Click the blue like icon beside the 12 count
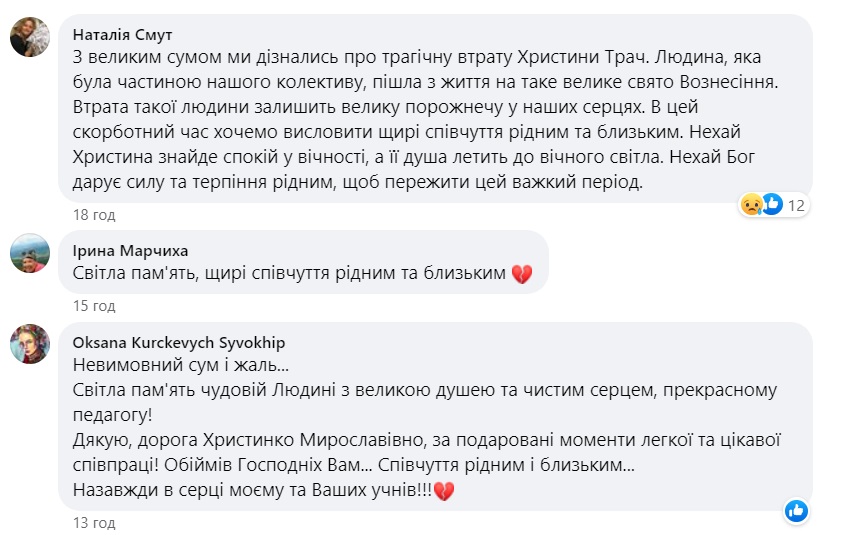This screenshot has height=535, width=857. 772,205
